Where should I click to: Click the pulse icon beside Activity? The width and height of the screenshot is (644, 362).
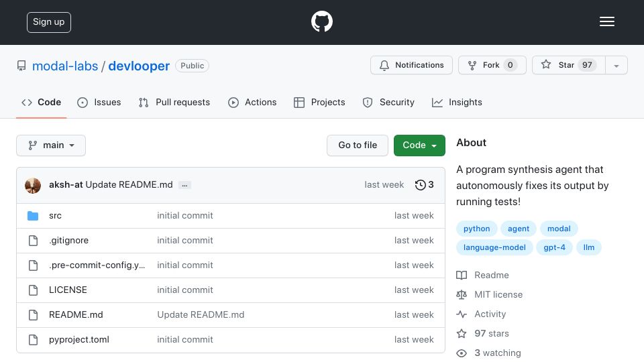(462, 314)
